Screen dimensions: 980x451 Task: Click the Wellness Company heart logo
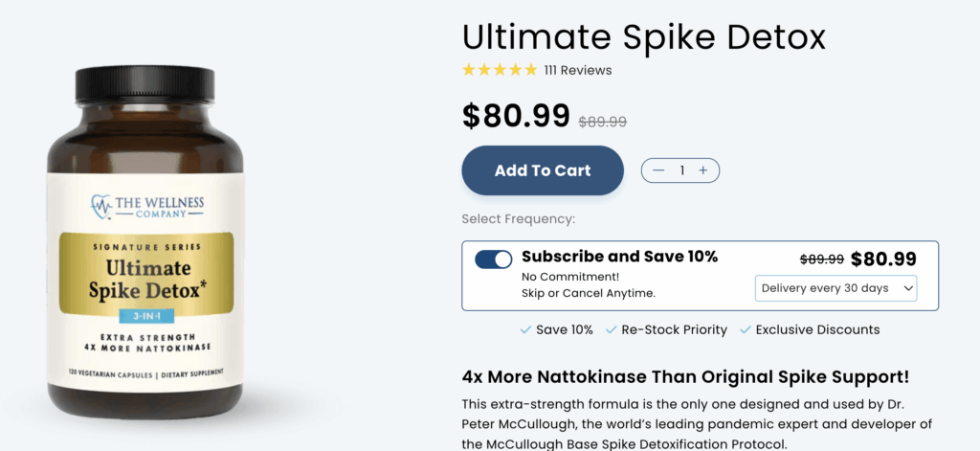point(101,204)
